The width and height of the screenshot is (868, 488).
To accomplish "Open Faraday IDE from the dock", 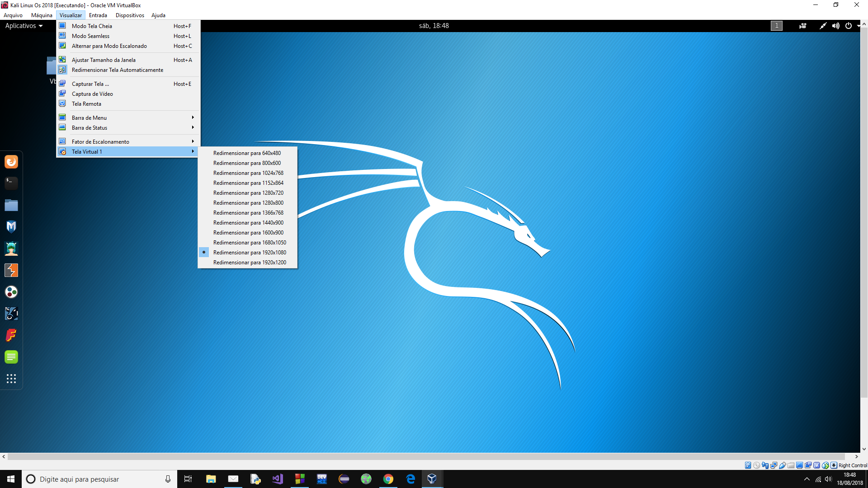I will (x=11, y=335).
